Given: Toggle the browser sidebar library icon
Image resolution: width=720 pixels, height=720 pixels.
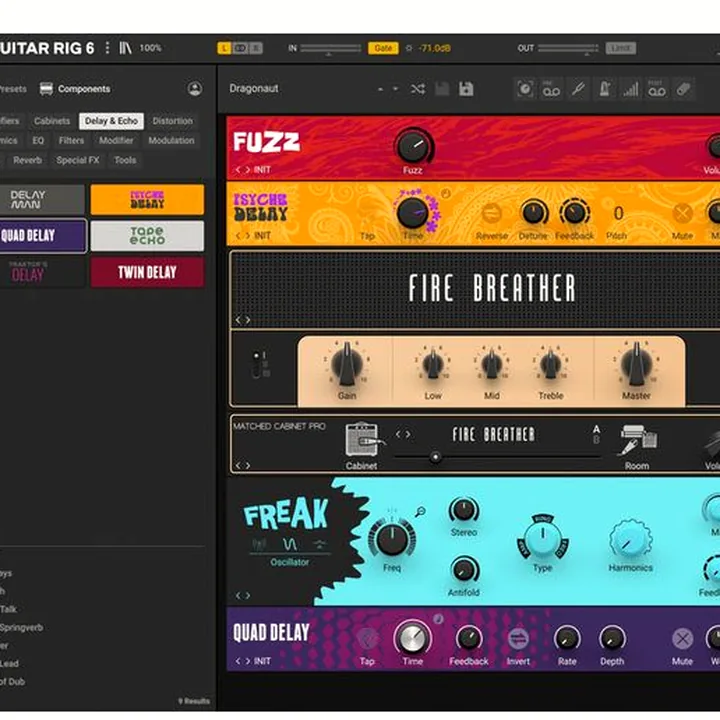Looking at the screenshot, I should point(125,48).
